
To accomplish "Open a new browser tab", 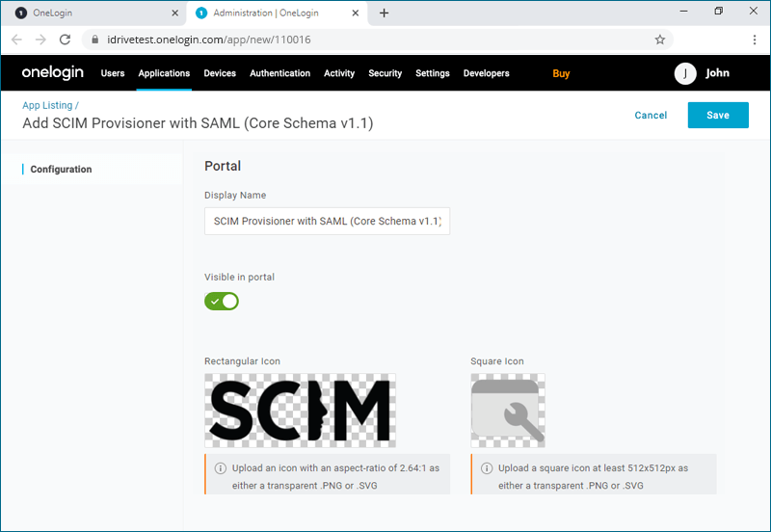I will point(384,13).
